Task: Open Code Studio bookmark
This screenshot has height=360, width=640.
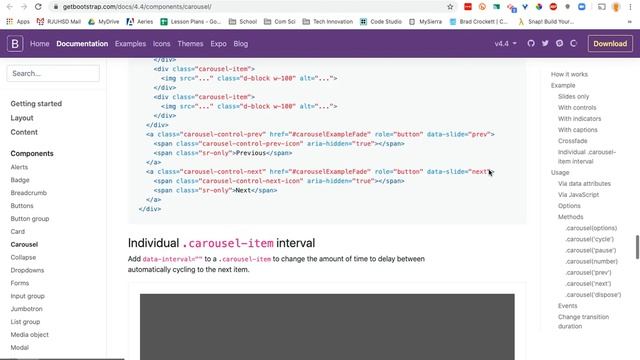Action: (x=381, y=22)
